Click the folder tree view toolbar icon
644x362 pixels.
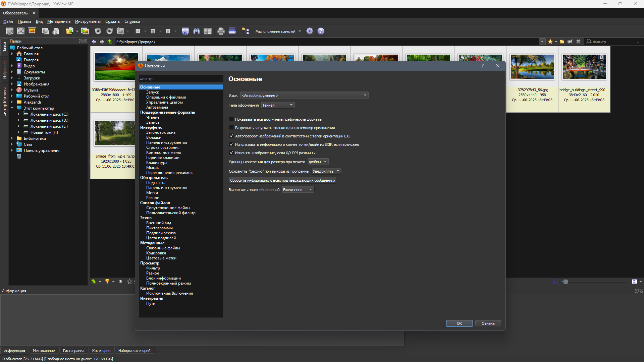246,31
